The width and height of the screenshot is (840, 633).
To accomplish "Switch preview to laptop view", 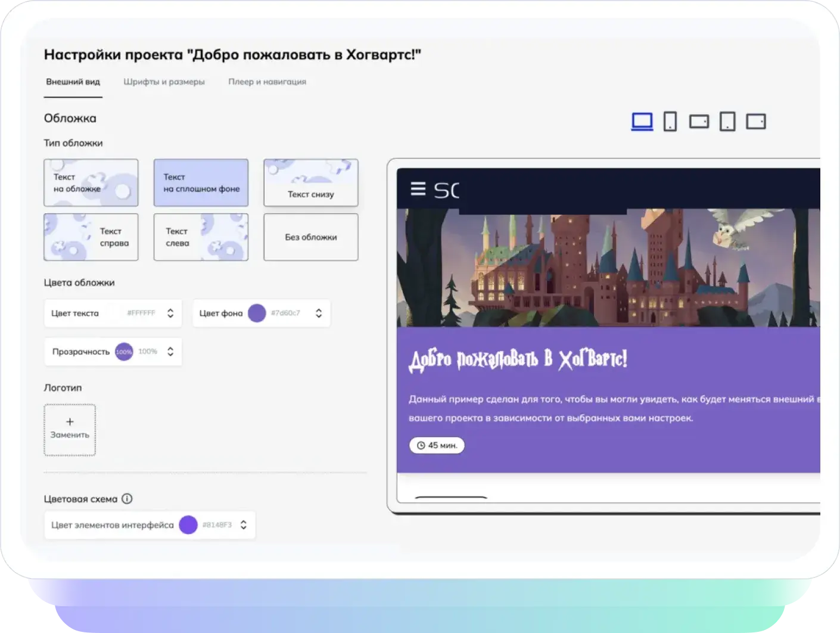I will (642, 122).
